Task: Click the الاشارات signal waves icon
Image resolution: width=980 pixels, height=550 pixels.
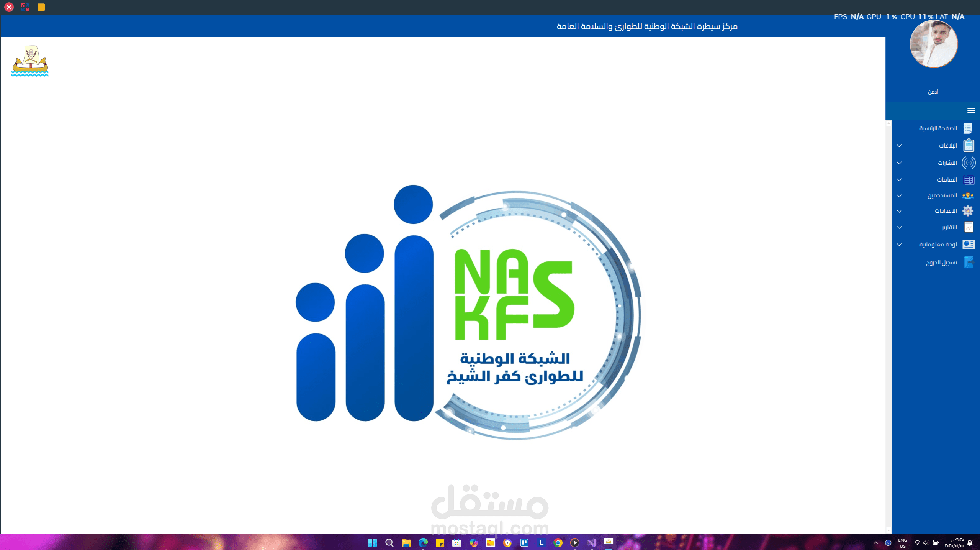Action: click(969, 162)
